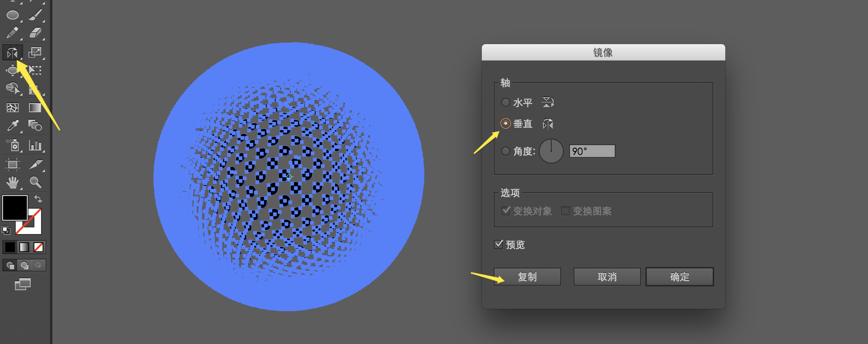Select the Column Graph tool

pos(35,145)
